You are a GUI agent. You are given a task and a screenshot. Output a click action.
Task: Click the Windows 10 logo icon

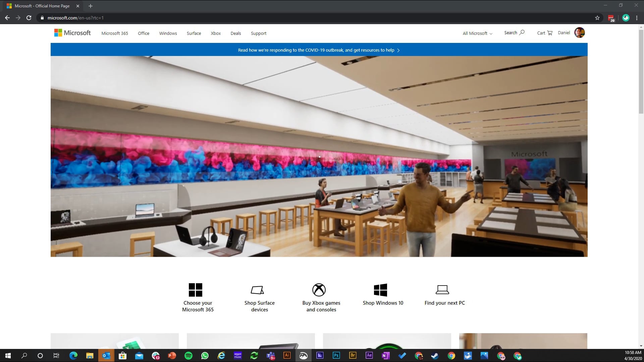point(380,290)
